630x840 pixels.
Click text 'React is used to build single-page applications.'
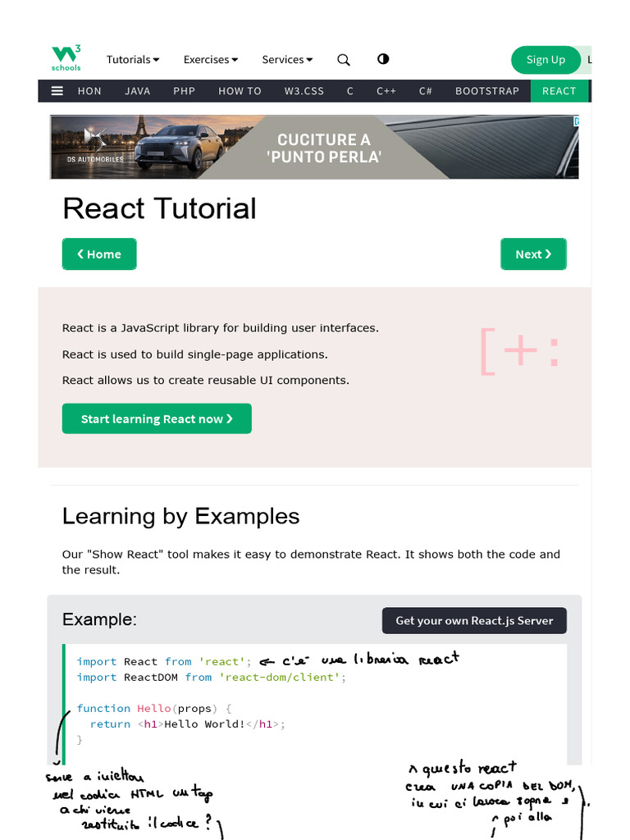click(195, 354)
